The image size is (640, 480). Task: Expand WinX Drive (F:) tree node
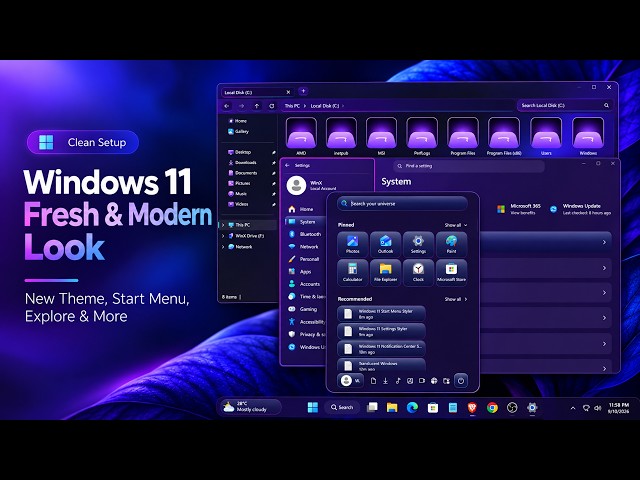click(223, 236)
